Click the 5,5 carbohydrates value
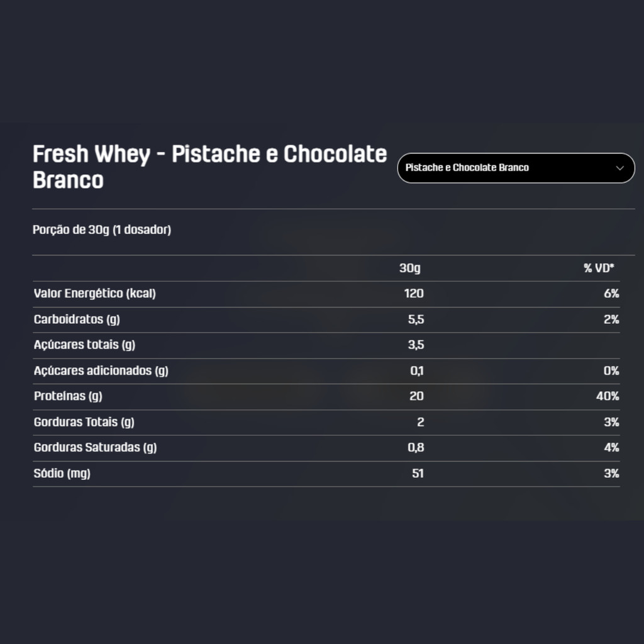644x644 pixels. [416, 319]
